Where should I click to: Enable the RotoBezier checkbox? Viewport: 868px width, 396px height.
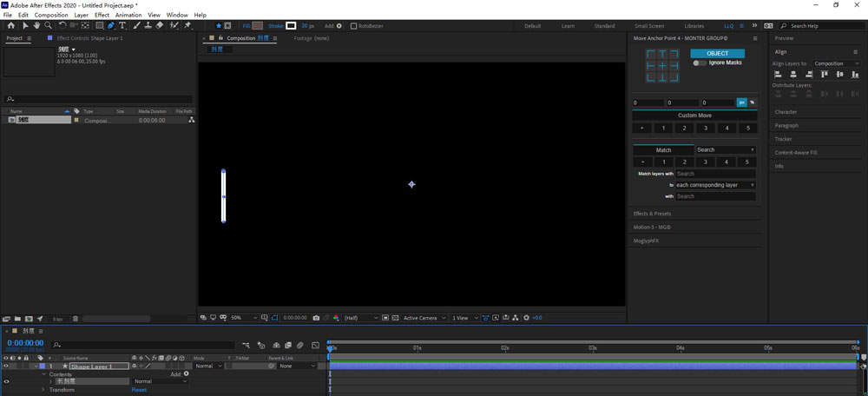[353, 26]
